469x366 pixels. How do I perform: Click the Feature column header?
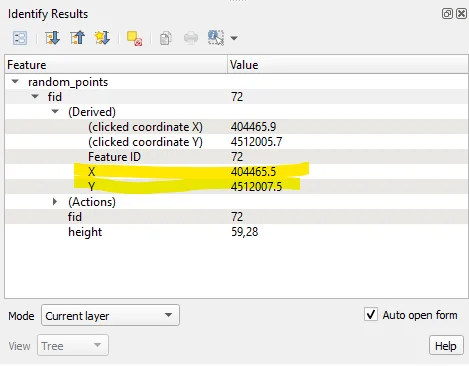pyautogui.click(x=116, y=64)
